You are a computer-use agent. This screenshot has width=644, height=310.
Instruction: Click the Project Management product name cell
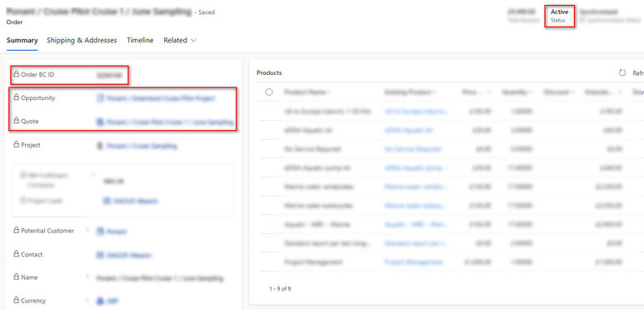tap(313, 262)
